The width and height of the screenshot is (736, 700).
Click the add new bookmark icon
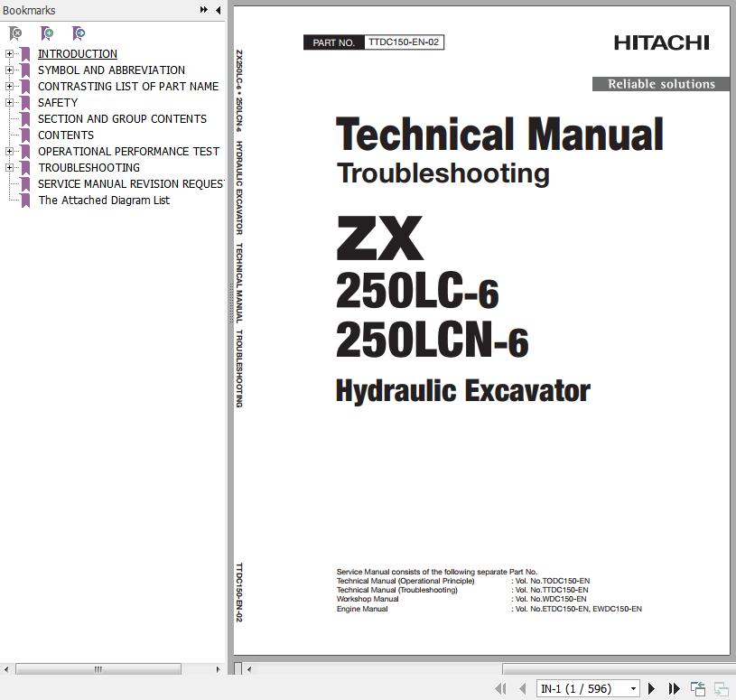46,33
